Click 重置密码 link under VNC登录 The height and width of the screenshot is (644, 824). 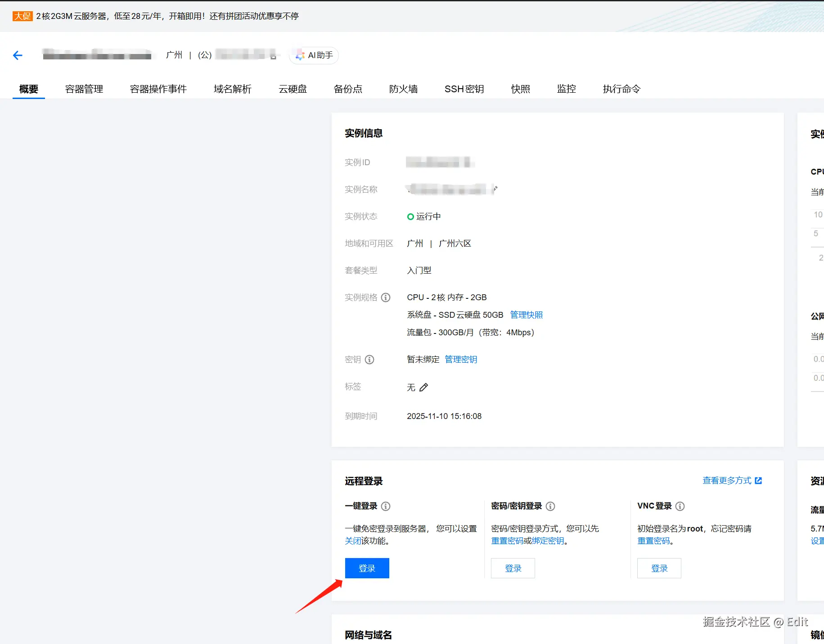[x=653, y=541]
